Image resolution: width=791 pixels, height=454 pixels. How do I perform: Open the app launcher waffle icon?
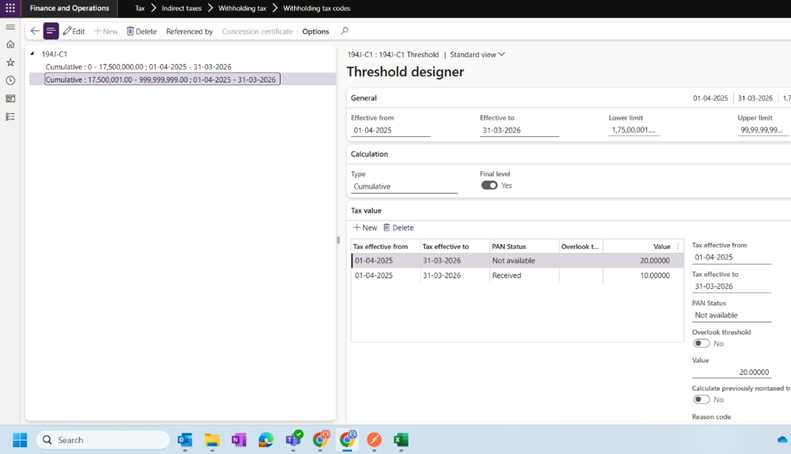click(10, 8)
